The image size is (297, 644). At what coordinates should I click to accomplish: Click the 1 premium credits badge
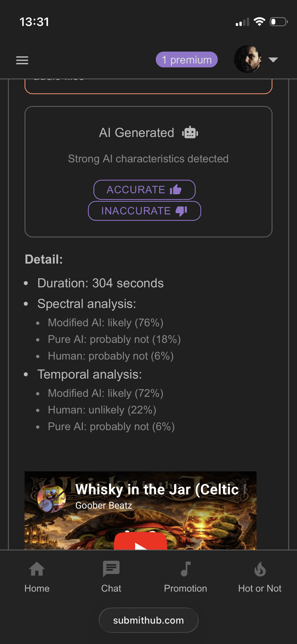point(187,60)
